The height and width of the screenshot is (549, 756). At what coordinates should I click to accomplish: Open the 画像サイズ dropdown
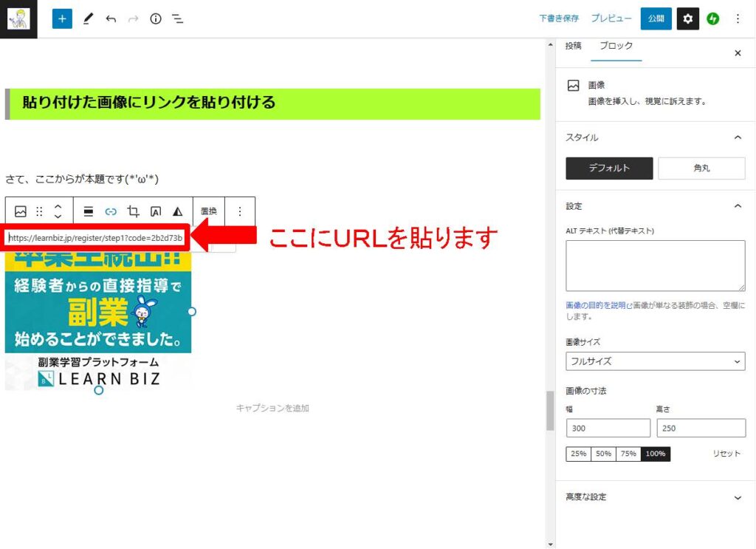(x=656, y=361)
